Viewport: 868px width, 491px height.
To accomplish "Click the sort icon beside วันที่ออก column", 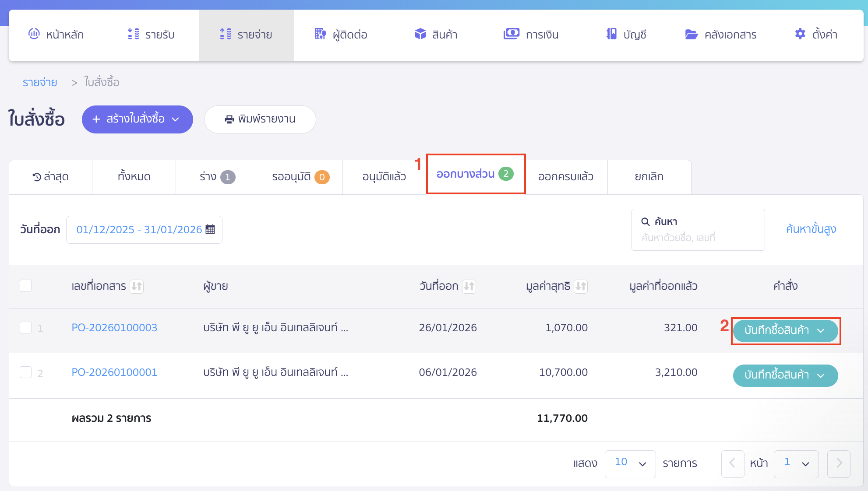I will point(469,286).
